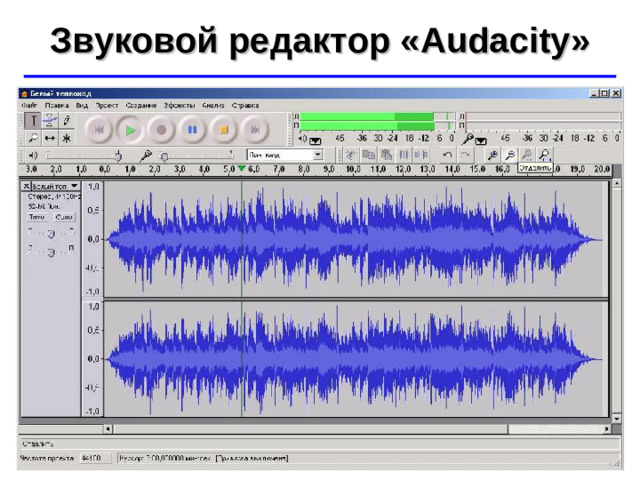Click the cursor position status bar text
Image resolution: width=640 pixels, height=480 pixels.
click(x=203, y=458)
